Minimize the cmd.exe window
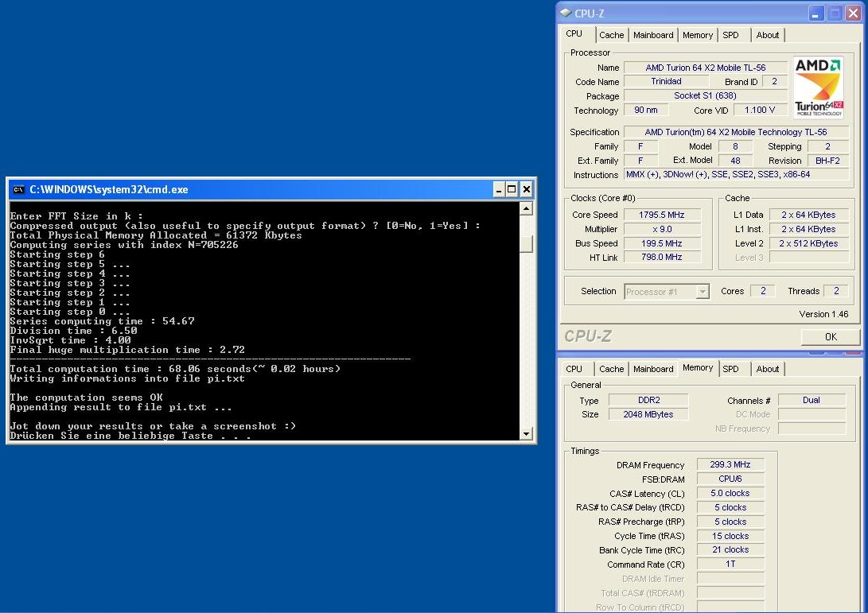 coord(498,190)
